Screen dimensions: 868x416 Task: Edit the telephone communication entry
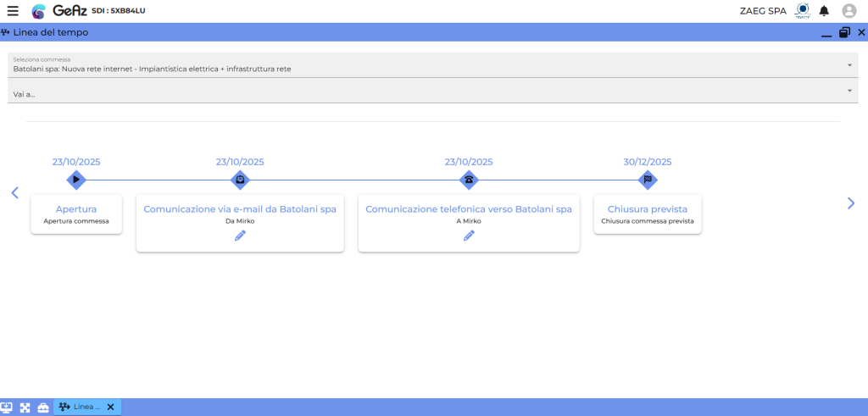[x=469, y=236]
